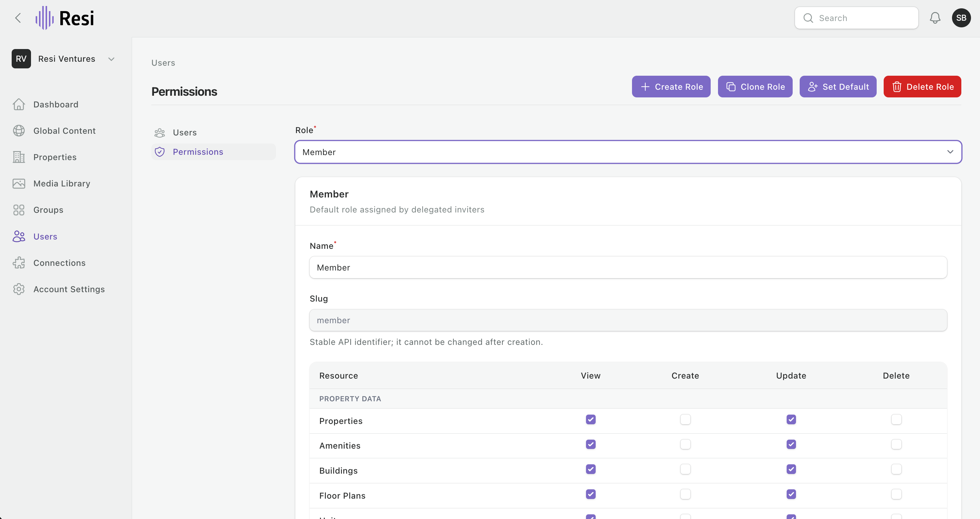980x519 pixels.
Task: Enable Delete permission for Floor Plans
Action: tap(896, 494)
